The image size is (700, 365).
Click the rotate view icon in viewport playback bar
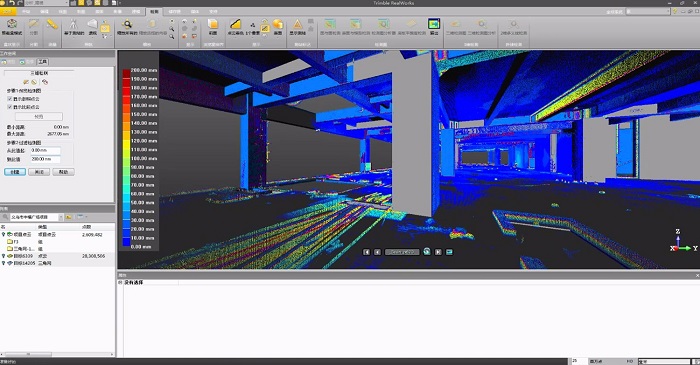tap(427, 252)
